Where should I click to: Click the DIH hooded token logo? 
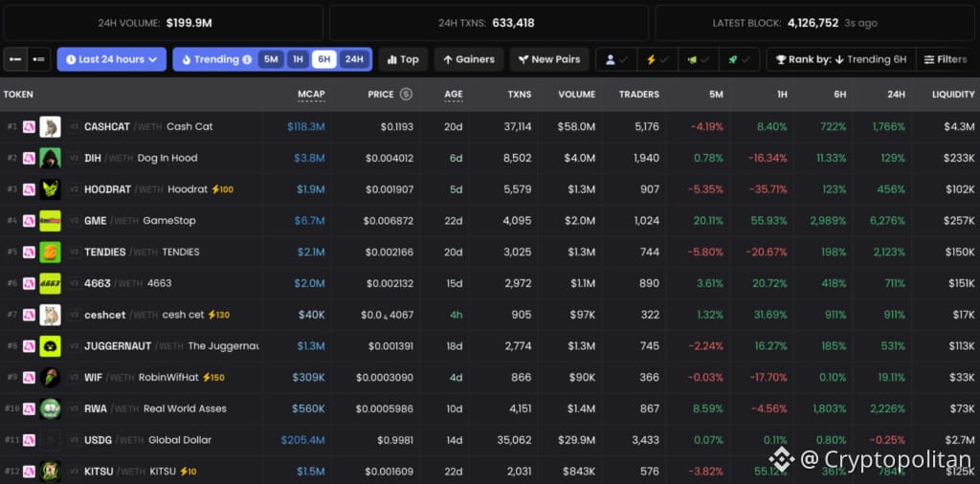tap(50, 158)
